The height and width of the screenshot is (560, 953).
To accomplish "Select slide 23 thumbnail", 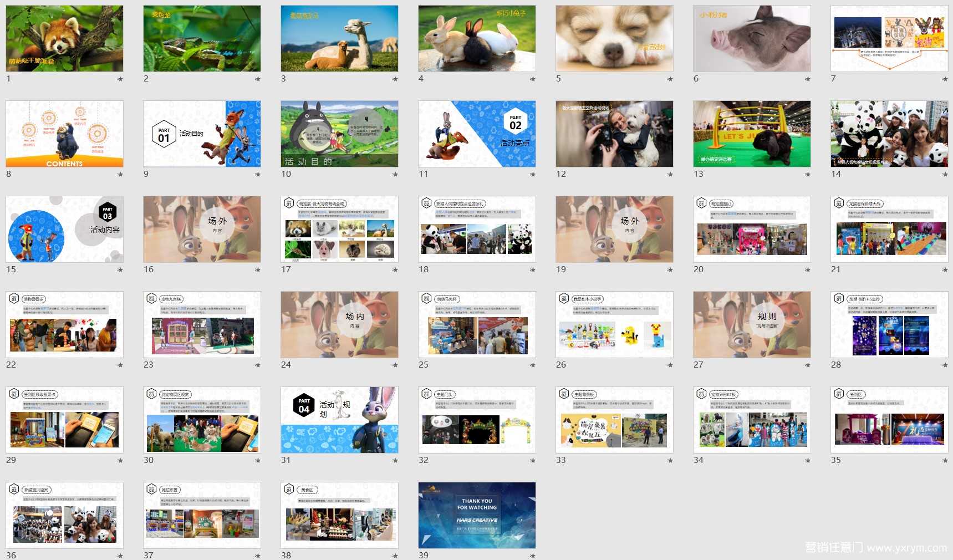I will pos(202,324).
